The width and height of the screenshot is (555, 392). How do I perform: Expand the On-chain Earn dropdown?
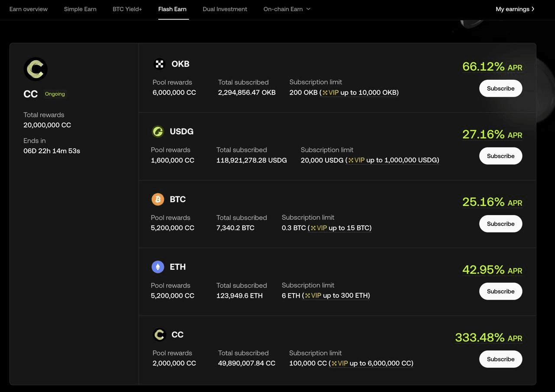tap(287, 9)
